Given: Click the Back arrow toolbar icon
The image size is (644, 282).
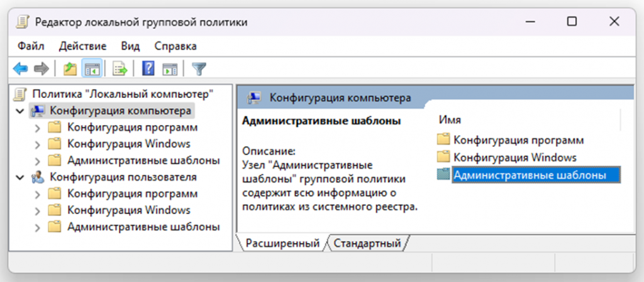Looking at the screenshot, I should coord(21,68).
